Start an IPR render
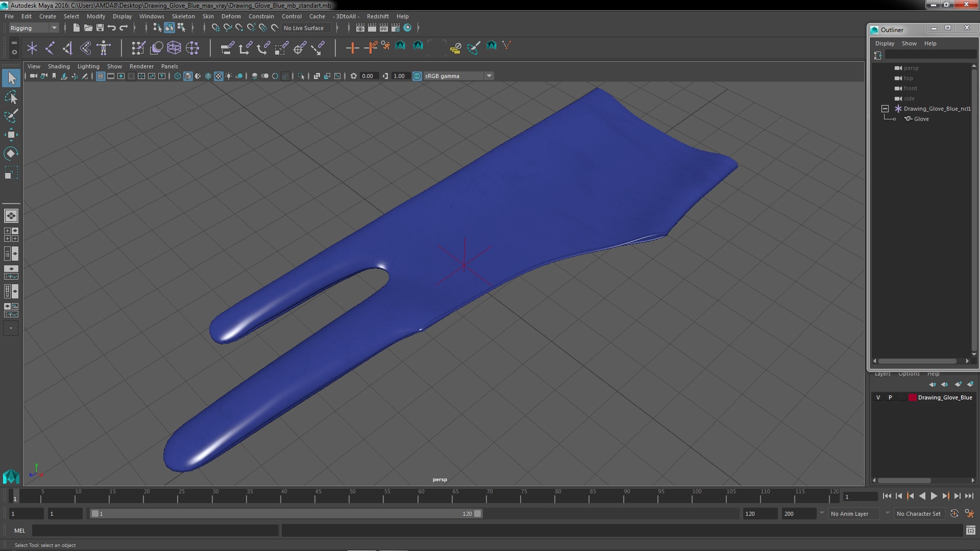Image resolution: width=980 pixels, height=551 pixels. coord(383,28)
